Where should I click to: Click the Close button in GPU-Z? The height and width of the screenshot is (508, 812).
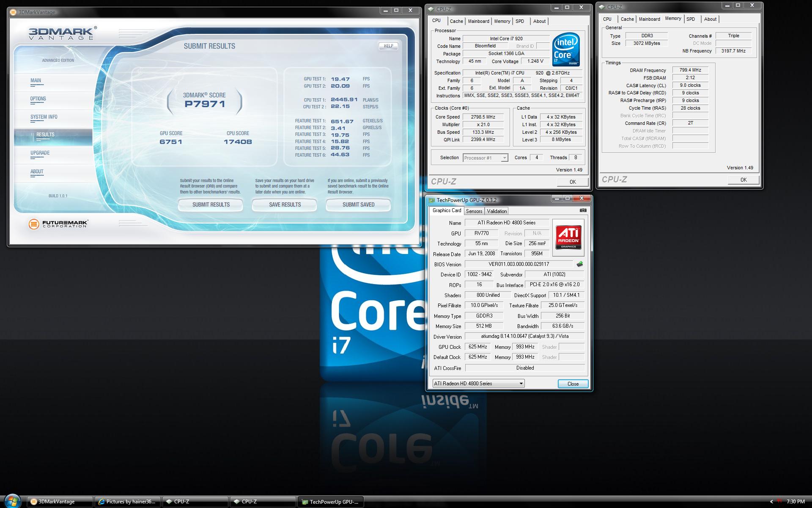(x=573, y=384)
